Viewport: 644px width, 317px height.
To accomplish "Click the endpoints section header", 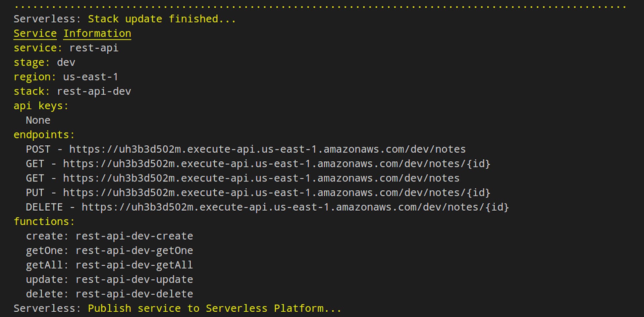I will [x=44, y=135].
